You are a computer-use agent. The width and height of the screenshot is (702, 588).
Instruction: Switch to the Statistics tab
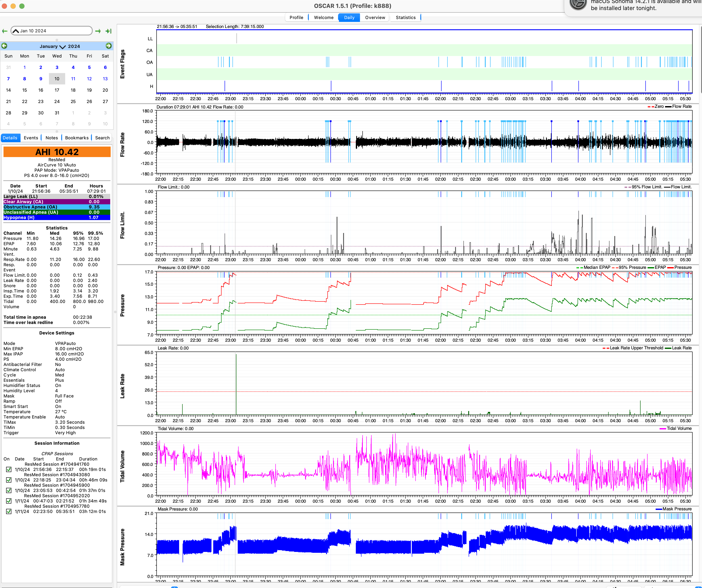click(x=405, y=17)
